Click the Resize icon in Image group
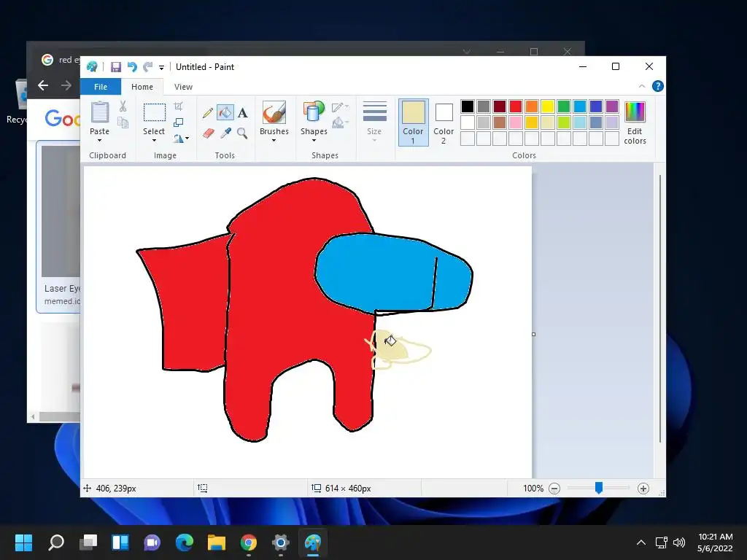The height and width of the screenshot is (560, 747). pos(178,122)
